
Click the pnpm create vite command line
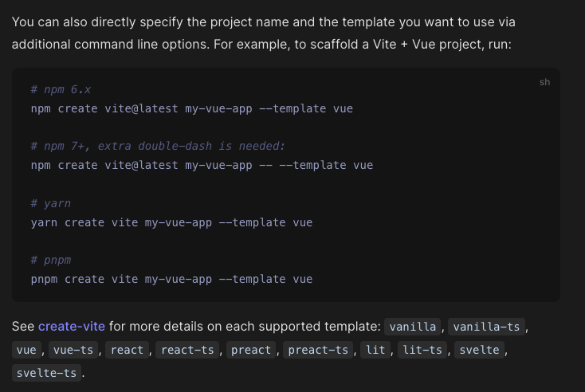tap(171, 279)
